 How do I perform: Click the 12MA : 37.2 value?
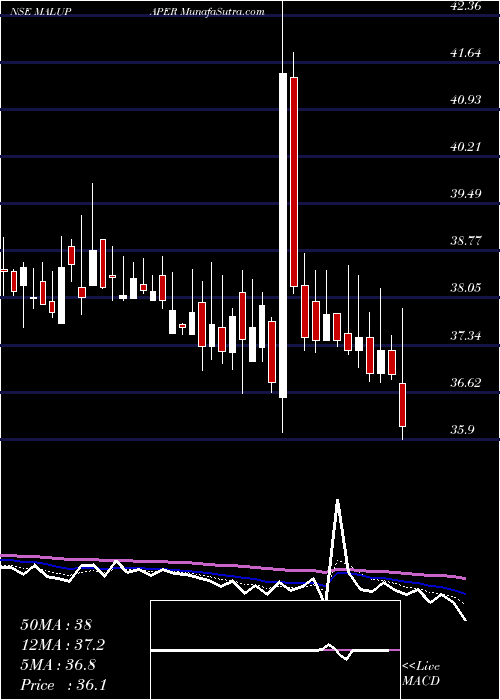coord(64,644)
